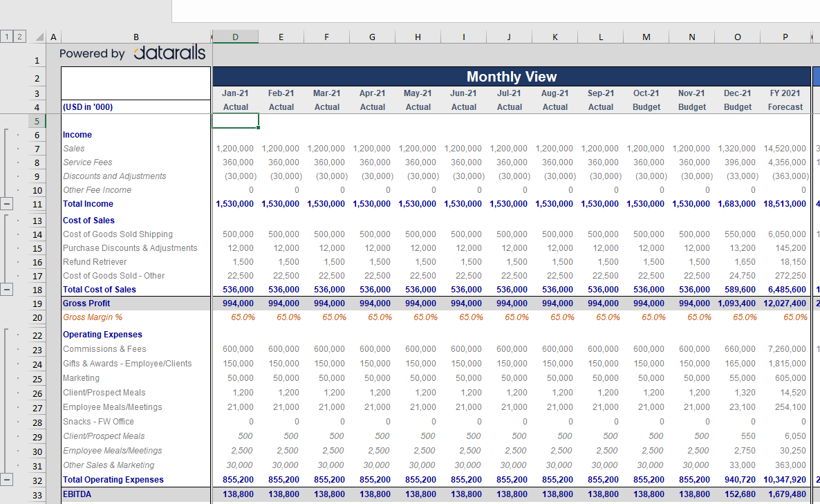Select 'Total Income' row label

(x=88, y=204)
